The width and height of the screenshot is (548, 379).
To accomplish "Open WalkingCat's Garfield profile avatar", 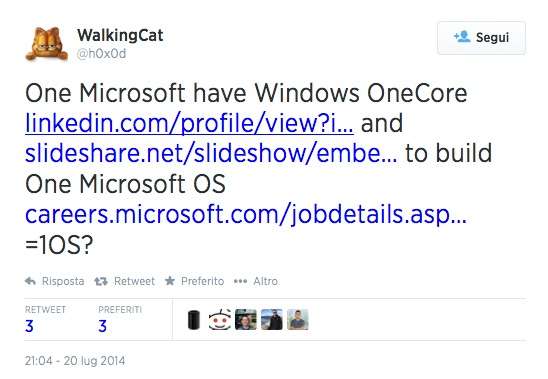I will click(x=46, y=43).
